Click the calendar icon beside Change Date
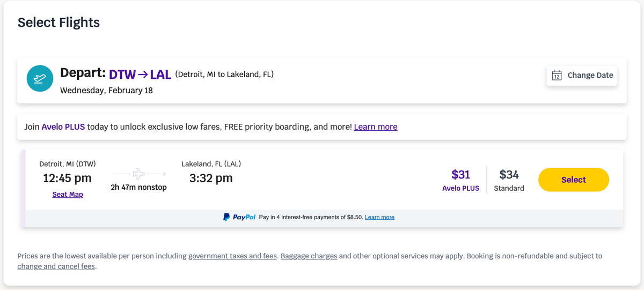 coord(557,75)
